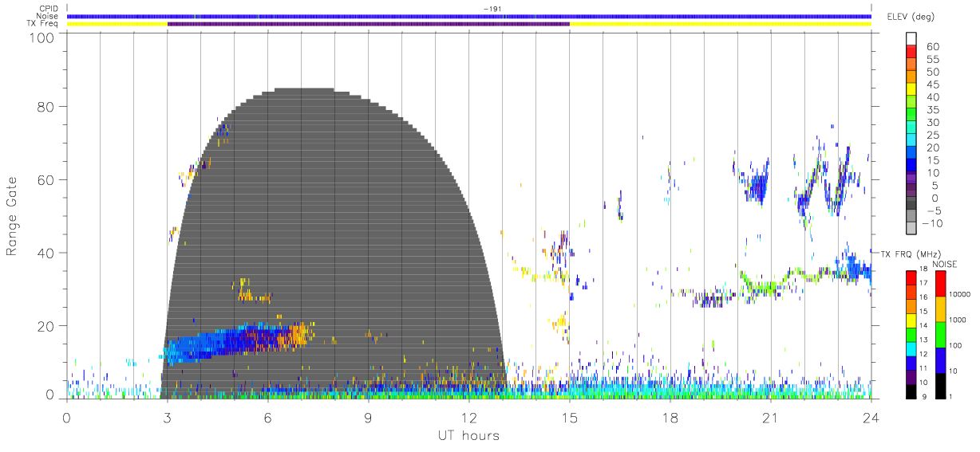980x452 pixels.
Task: Click the 1000 label on NOISE legend
Action: 958,319
